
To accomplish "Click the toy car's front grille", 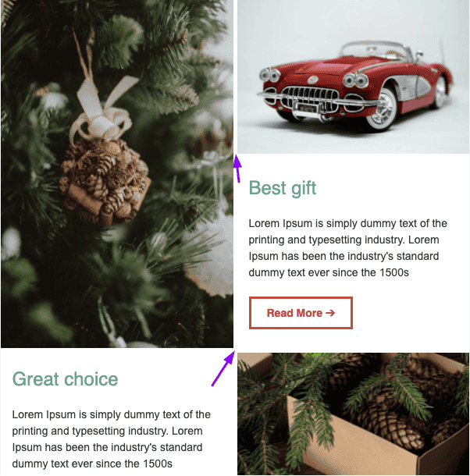I will point(310,97).
